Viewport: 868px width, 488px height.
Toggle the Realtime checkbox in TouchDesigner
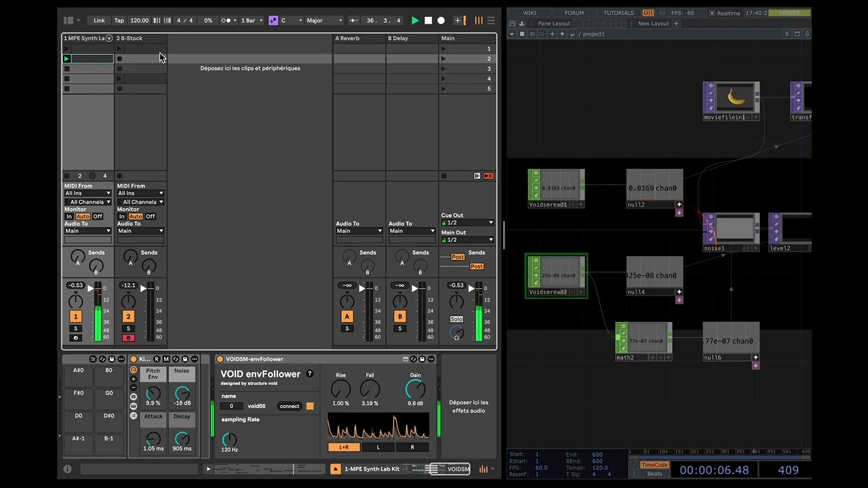click(x=712, y=13)
